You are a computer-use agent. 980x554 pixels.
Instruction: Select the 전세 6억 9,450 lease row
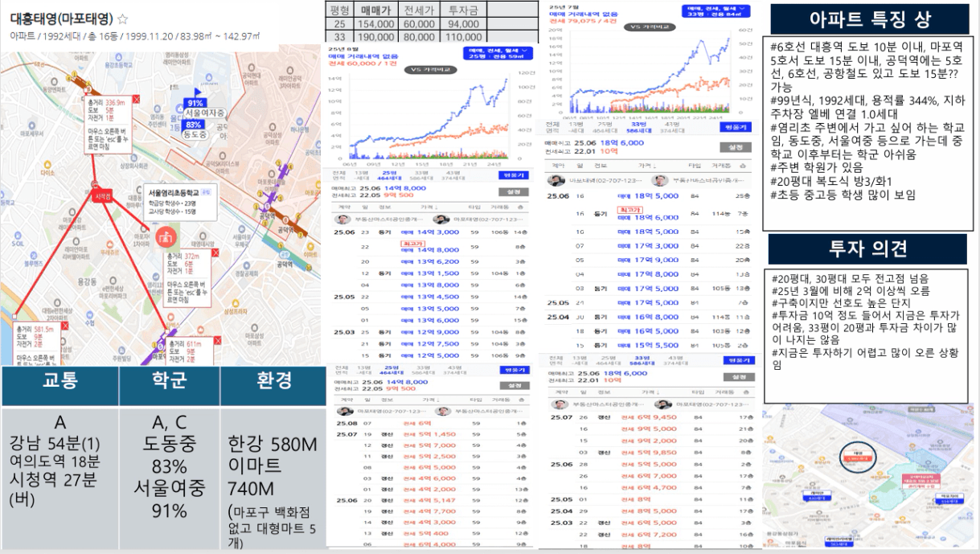coord(650,417)
